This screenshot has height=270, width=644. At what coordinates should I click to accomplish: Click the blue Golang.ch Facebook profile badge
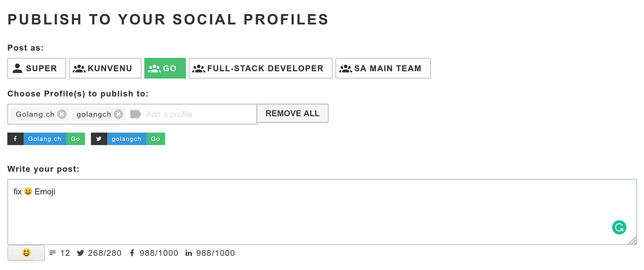pyautogui.click(x=44, y=139)
